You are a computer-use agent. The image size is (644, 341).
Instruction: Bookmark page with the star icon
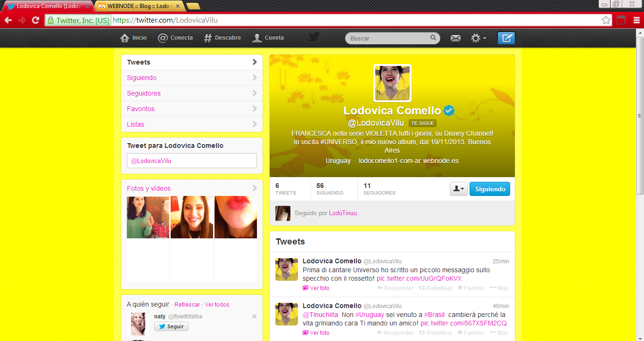tap(606, 20)
